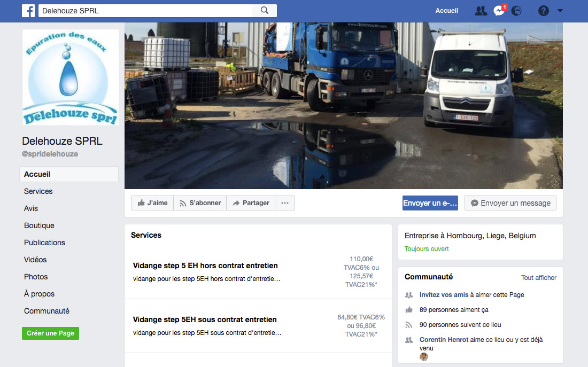Open the Photos tab in sidebar
Image resolution: width=588 pixels, height=367 pixels.
[36, 277]
